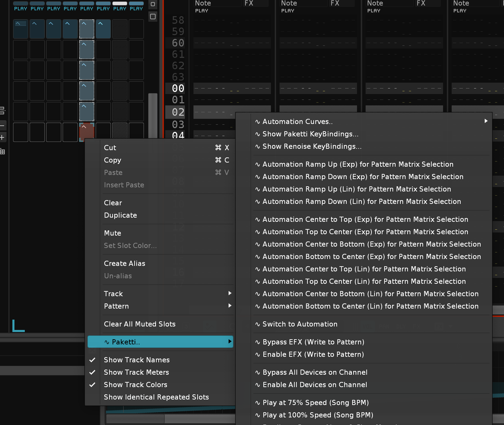Image resolution: width=504 pixels, height=425 pixels.
Task: Click the larger square button below the small one
Action: [153, 17]
